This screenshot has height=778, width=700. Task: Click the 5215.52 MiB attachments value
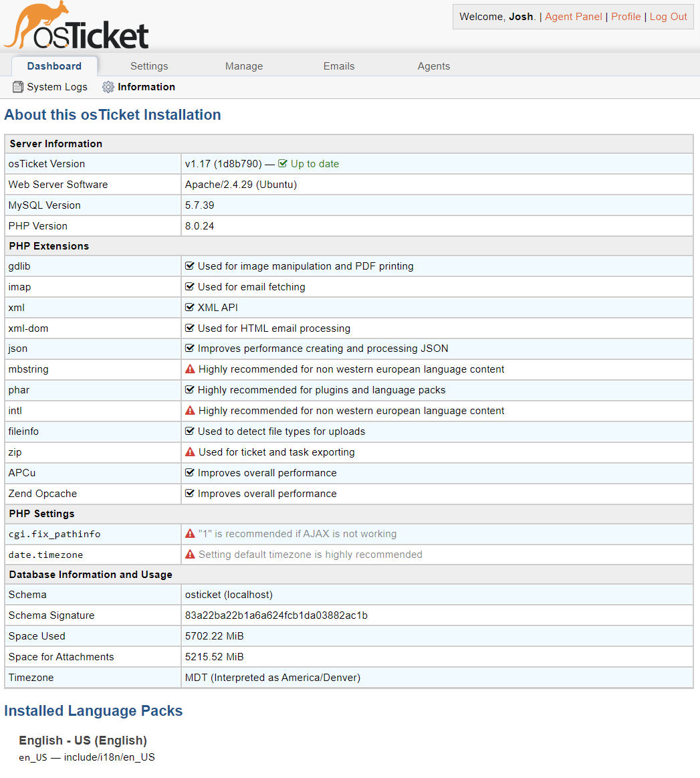click(215, 656)
